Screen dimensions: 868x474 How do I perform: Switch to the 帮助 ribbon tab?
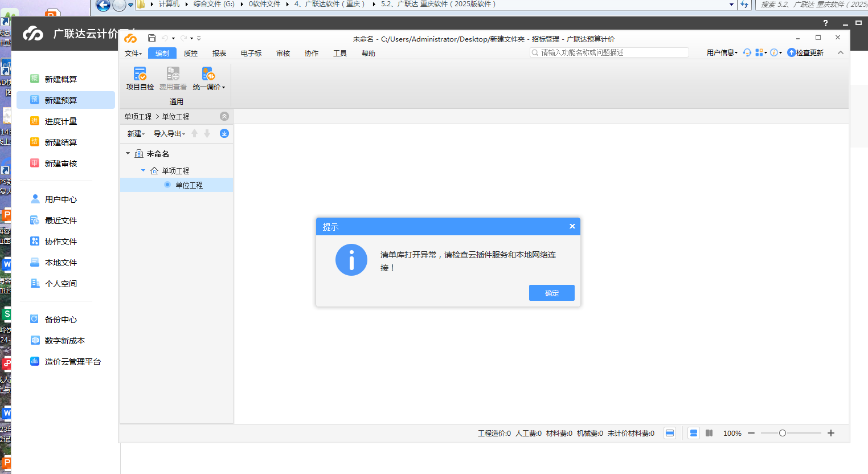click(x=369, y=54)
